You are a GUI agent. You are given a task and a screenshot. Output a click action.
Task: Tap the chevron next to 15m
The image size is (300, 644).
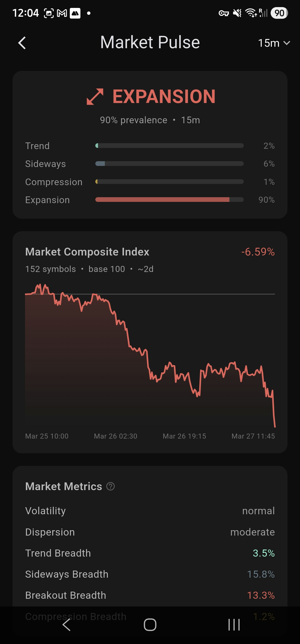[x=287, y=43]
